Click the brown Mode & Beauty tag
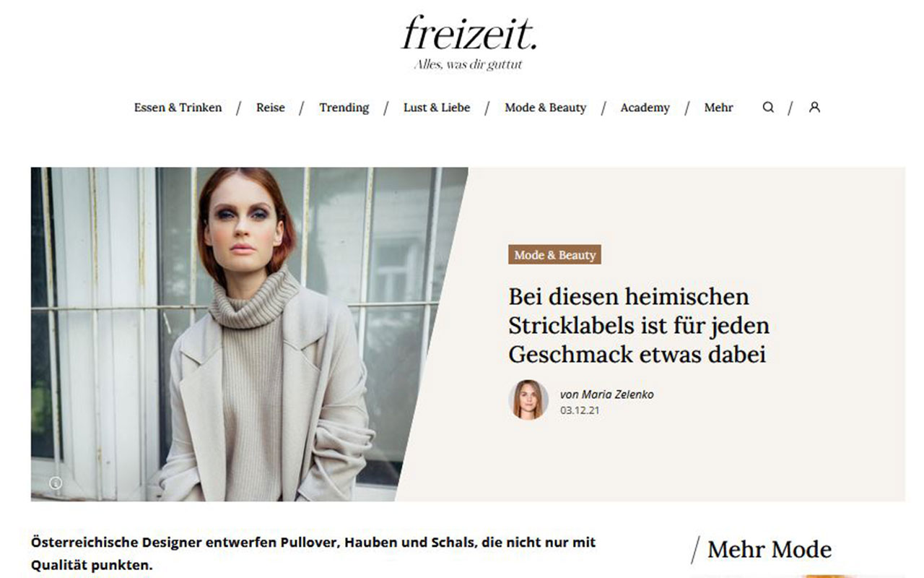Image resolution: width=924 pixels, height=578 pixels. tap(554, 255)
